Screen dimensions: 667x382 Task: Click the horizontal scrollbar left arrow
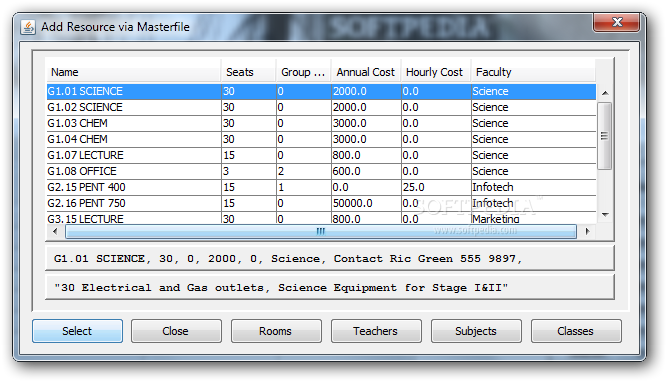click(x=55, y=231)
